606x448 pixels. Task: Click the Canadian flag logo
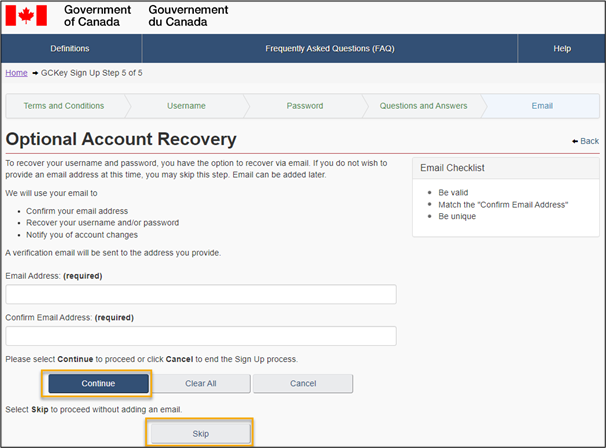[26, 16]
